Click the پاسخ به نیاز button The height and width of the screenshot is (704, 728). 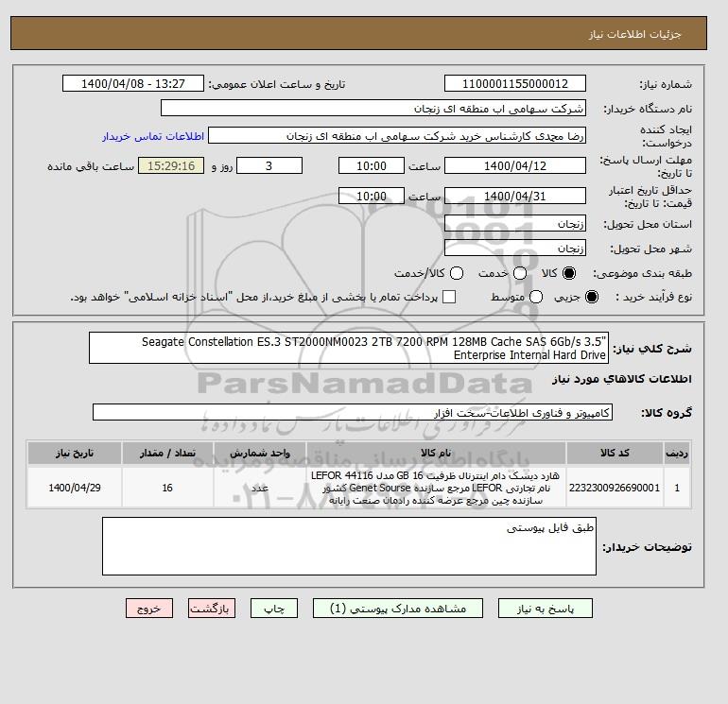[x=546, y=609]
